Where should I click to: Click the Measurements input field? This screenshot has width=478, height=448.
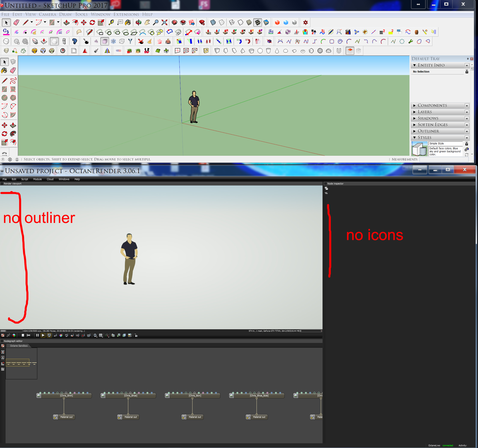(x=444, y=159)
